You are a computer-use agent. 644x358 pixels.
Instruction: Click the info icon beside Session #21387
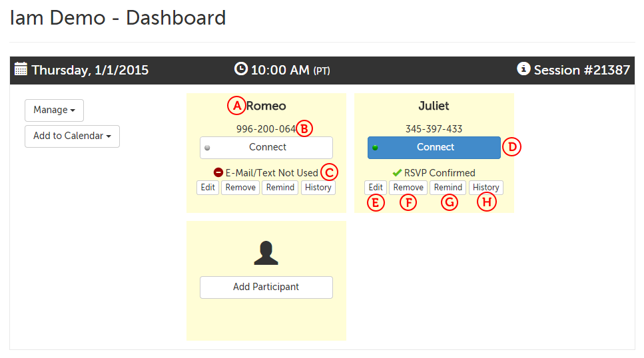pyautogui.click(x=524, y=69)
